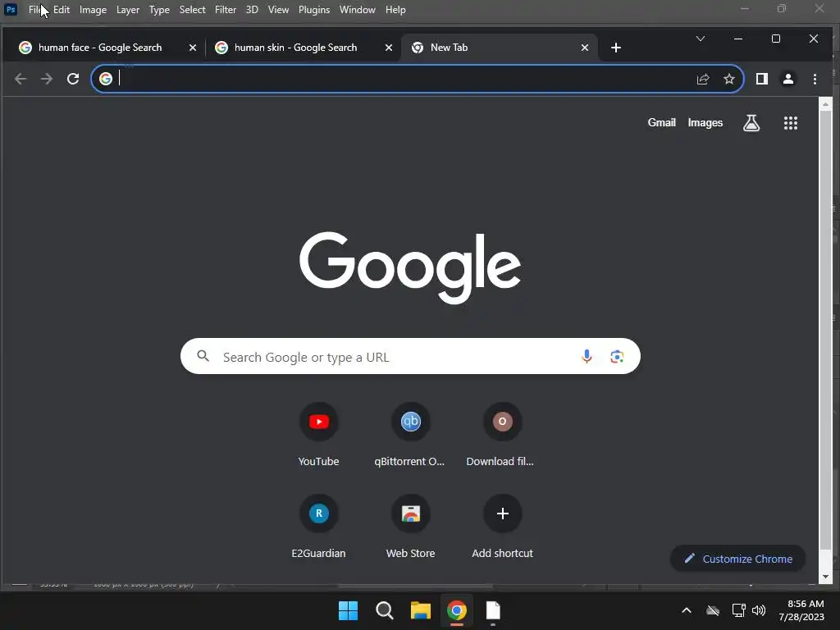This screenshot has height=630, width=840.
Task: Show hidden system tray icons
Action: (687, 610)
